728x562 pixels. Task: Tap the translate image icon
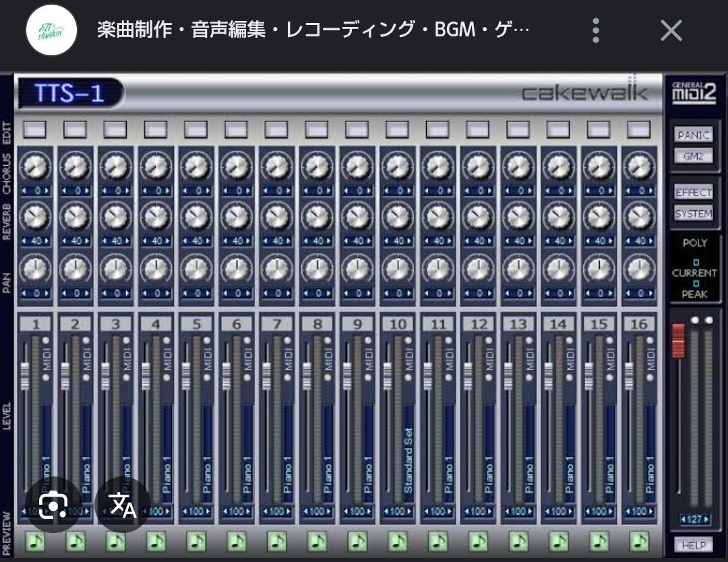pyautogui.click(x=123, y=505)
